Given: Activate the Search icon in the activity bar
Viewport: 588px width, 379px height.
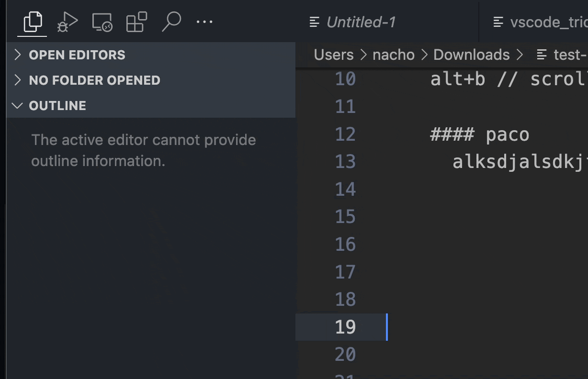Looking at the screenshot, I should click(171, 22).
